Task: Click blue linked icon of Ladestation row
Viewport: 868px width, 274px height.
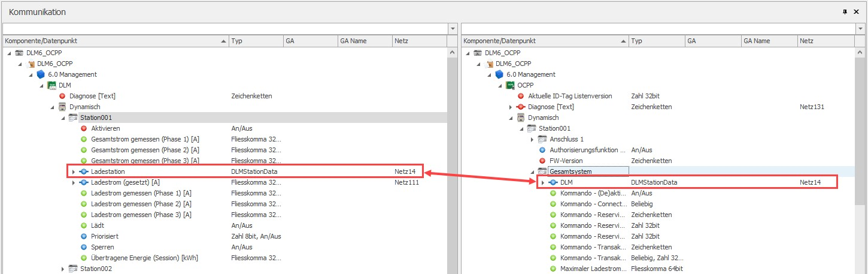Action: point(84,171)
